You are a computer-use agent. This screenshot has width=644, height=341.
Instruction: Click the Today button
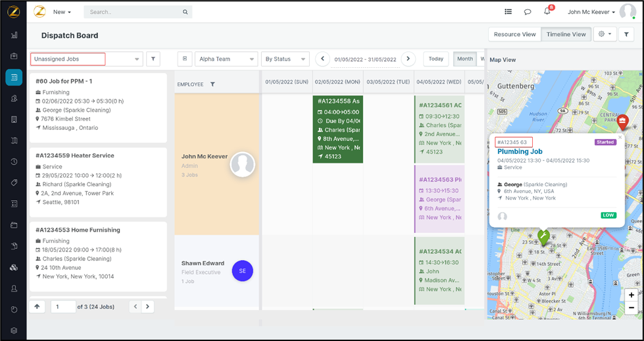tap(435, 59)
